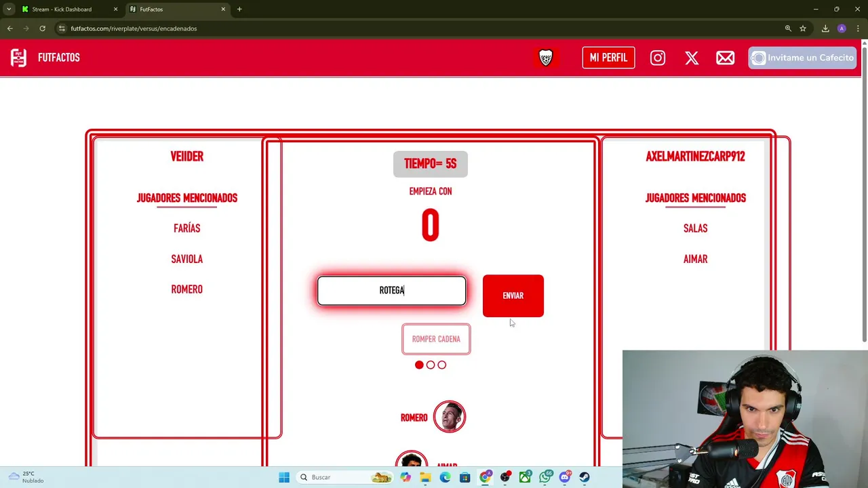Viewport: 868px width, 488px height.
Task: Click SALAS in Axel's mentioned players
Action: (695, 228)
